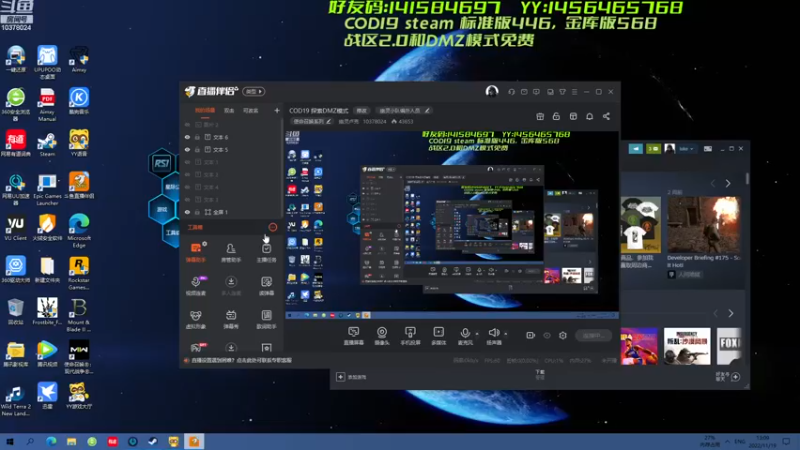Image resolution: width=800 pixels, height=450 pixels.
Task: Open the 弹幕秀 tool icon
Action: [231, 319]
